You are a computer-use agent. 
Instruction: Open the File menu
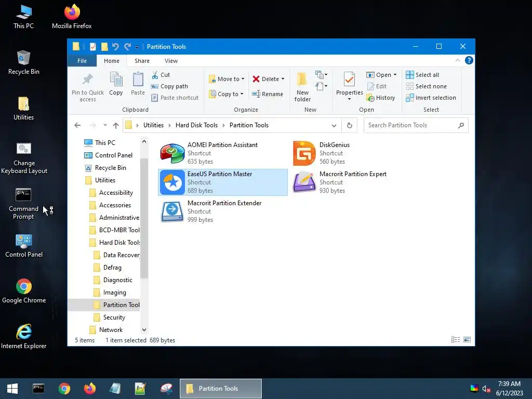pyautogui.click(x=82, y=61)
